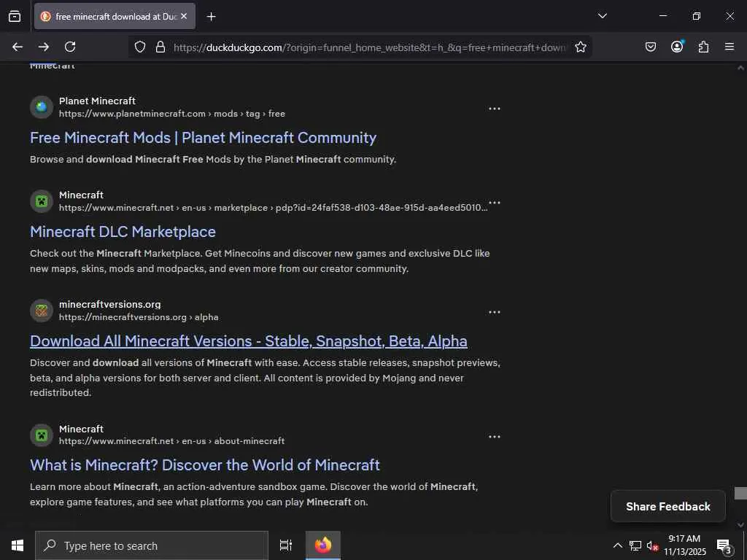747x560 pixels.
Task: Click the page scrollbar thumb
Action: (x=740, y=494)
